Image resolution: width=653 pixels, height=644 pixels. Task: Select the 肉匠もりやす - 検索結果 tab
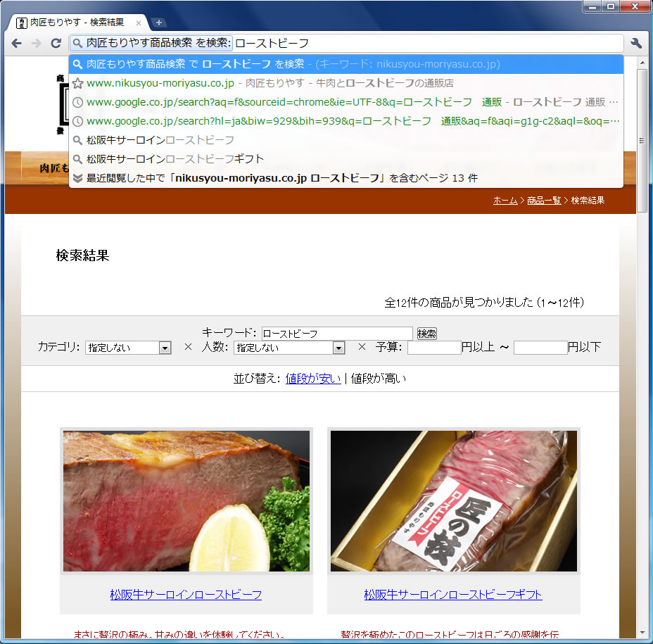[77, 23]
